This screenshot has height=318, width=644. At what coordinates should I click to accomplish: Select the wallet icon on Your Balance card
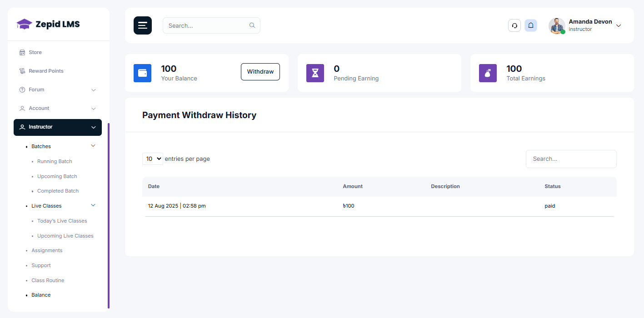(142, 73)
